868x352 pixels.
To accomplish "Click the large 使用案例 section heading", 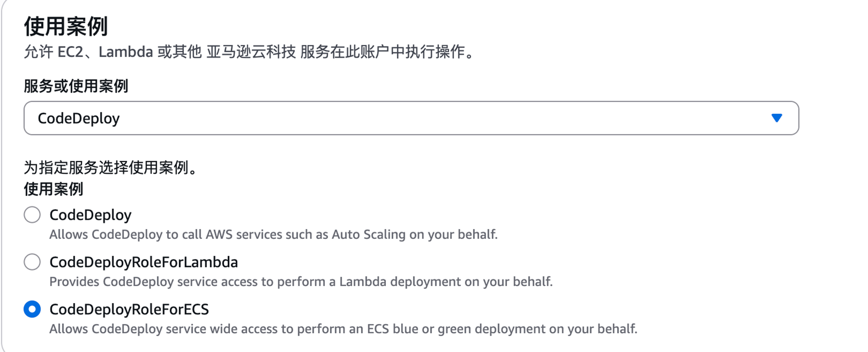I will [66, 27].
